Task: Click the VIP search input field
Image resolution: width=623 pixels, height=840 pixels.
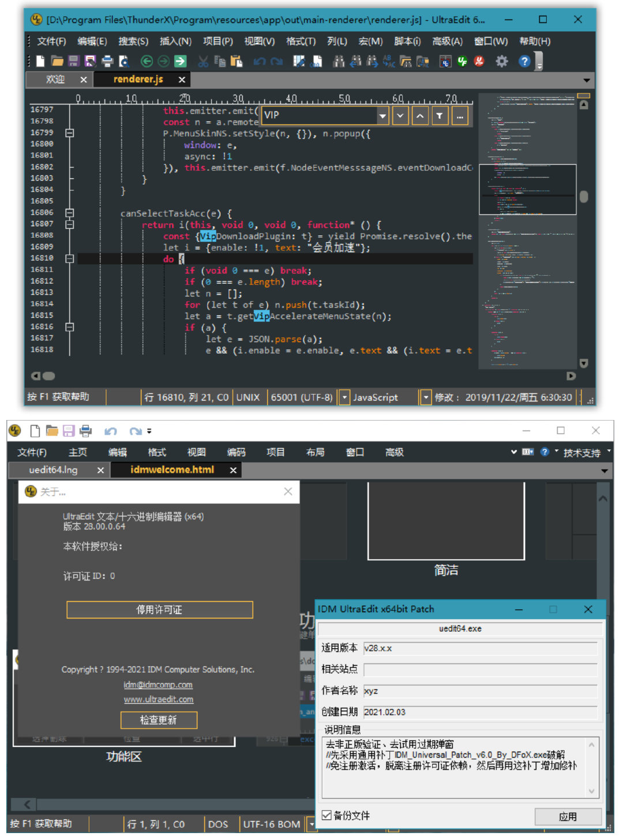Action: tap(320, 116)
